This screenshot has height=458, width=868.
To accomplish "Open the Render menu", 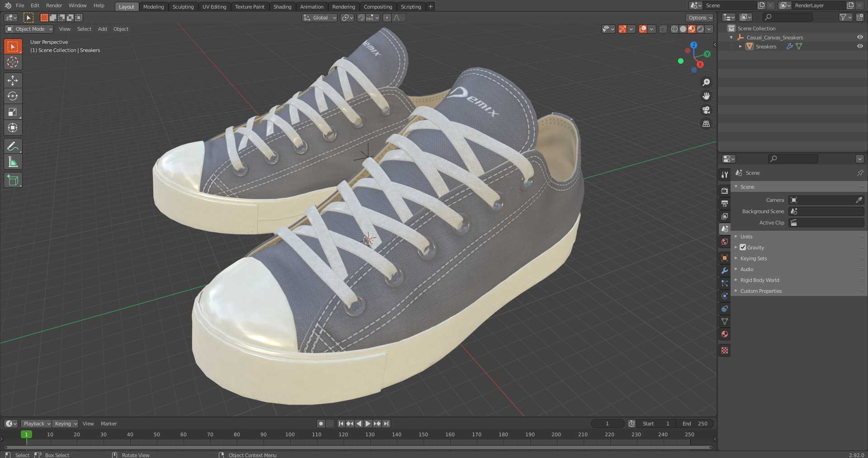I will [x=54, y=5].
